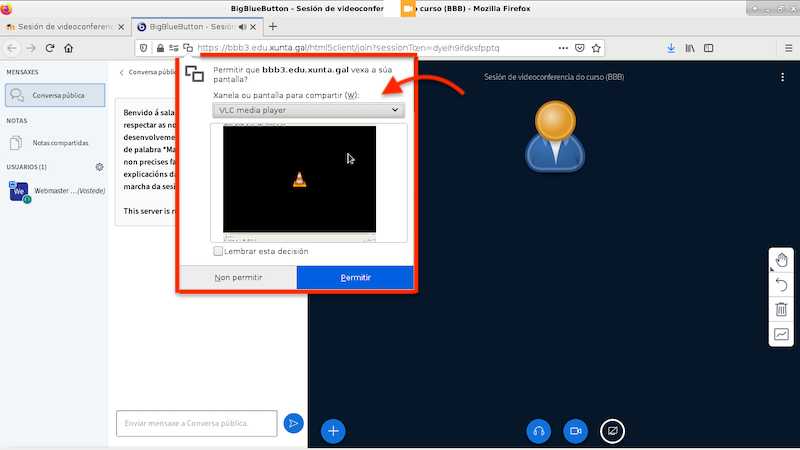Open users settings gear icon
Image resolution: width=800 pixels, height=450 pixels.
pos(99,167)
